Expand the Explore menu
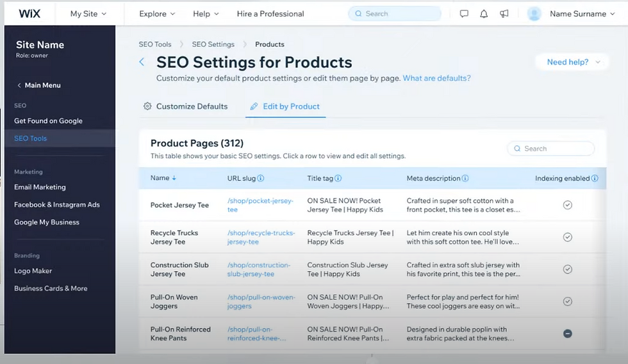This screenshot has width=628, height=364. point(157,13)
